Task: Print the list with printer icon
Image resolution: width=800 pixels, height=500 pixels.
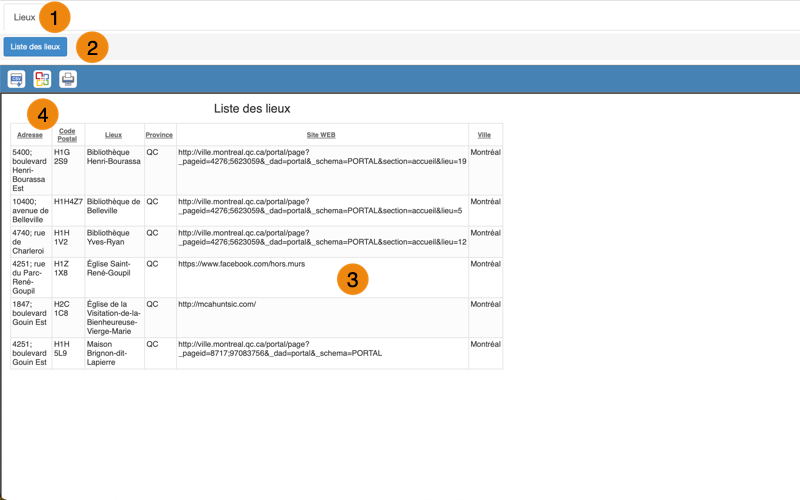Action: (x=68, y=79)
